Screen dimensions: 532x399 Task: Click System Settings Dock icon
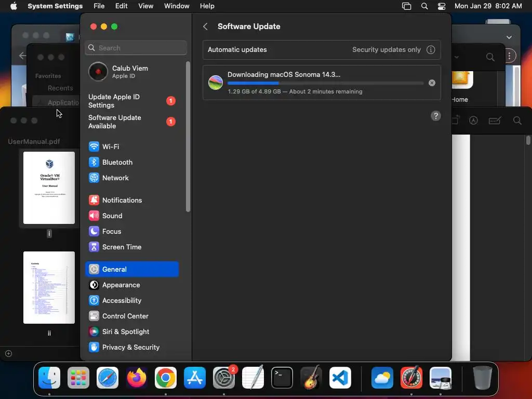pos(224,378)
